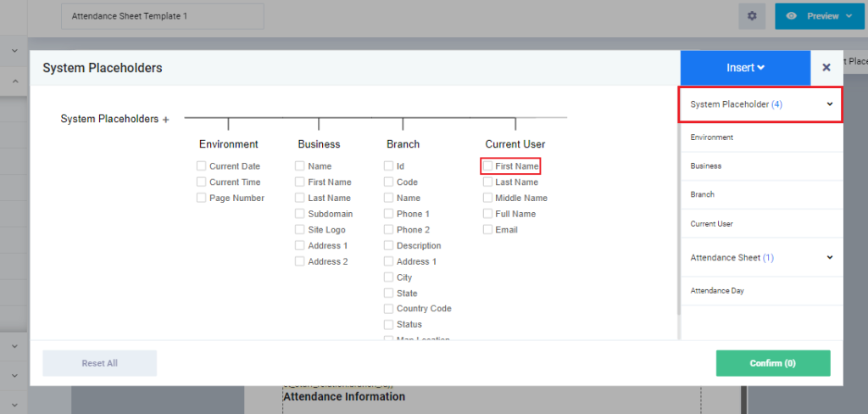
Task: Check the City checkbox
Action: tap(388, 277)
